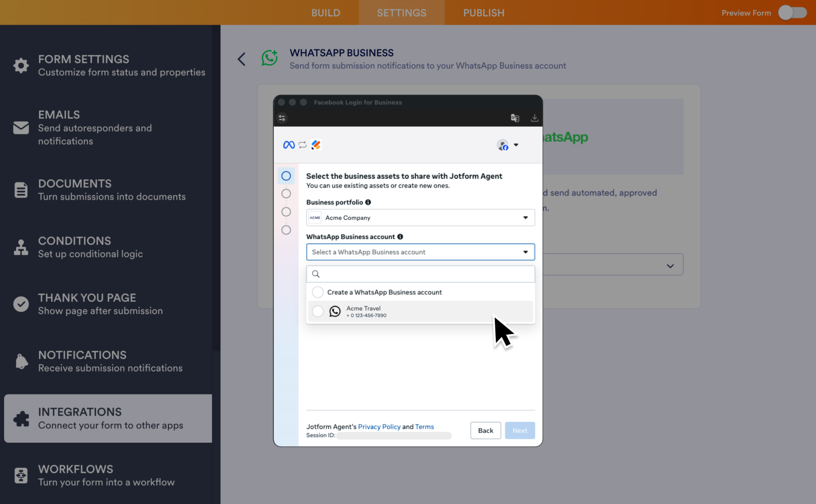
Task: Click the Jotform logo in popup
Action: pyautogui.click(x=316, y=145)
